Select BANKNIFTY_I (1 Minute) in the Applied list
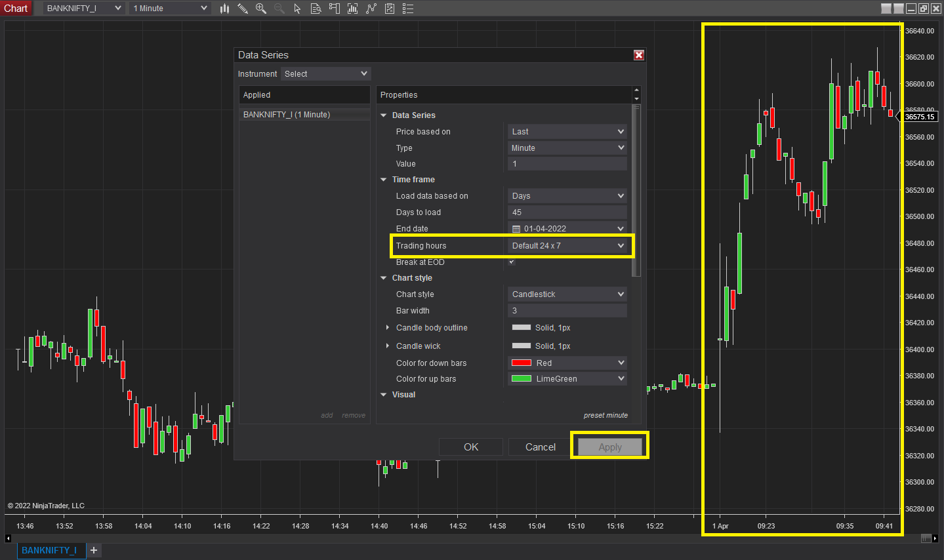 coord(304,115)
